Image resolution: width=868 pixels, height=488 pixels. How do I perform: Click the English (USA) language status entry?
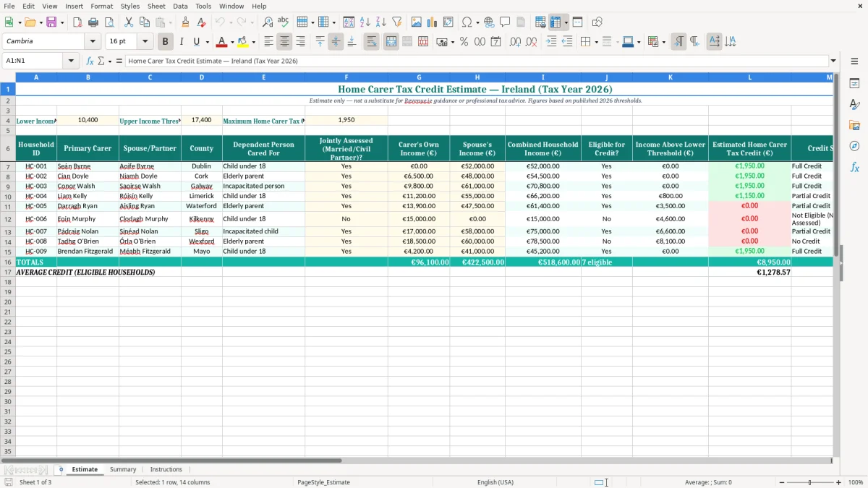pyautogui.click(x=495, y=482)
